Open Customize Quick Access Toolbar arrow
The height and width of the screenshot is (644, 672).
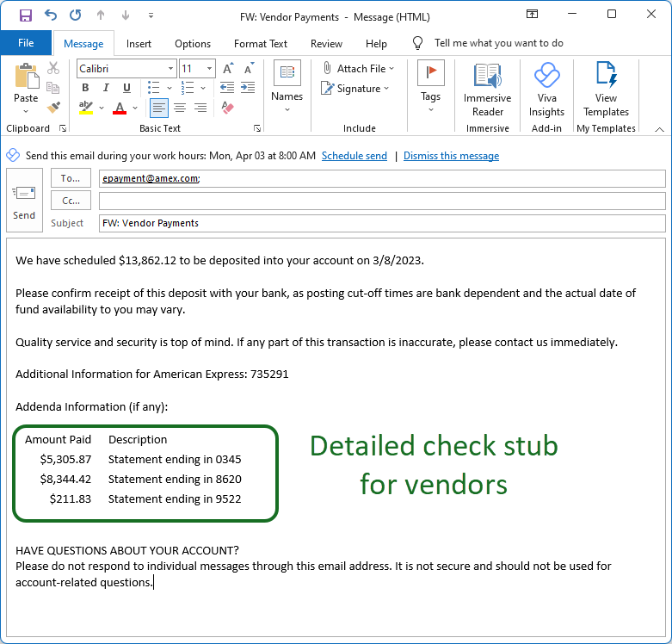tap(151, 15)
